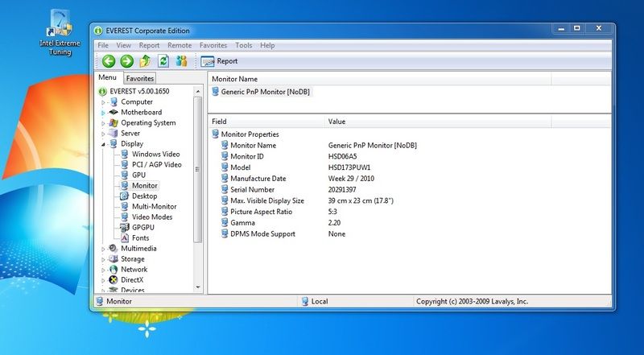Image resolution: width=644 pixels, height=355 pixels.
Task: Click the Multimedia icon in the tree
Action: tap(114, 249)
